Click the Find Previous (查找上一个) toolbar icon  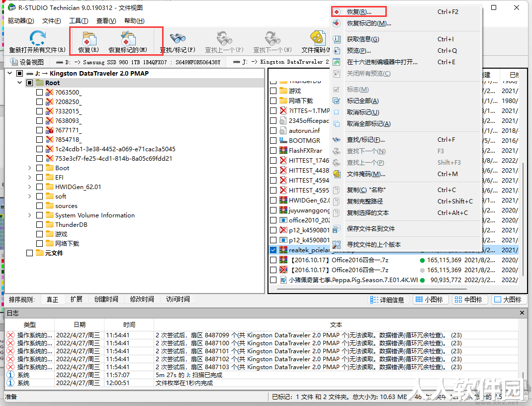(x=224, y=38)
